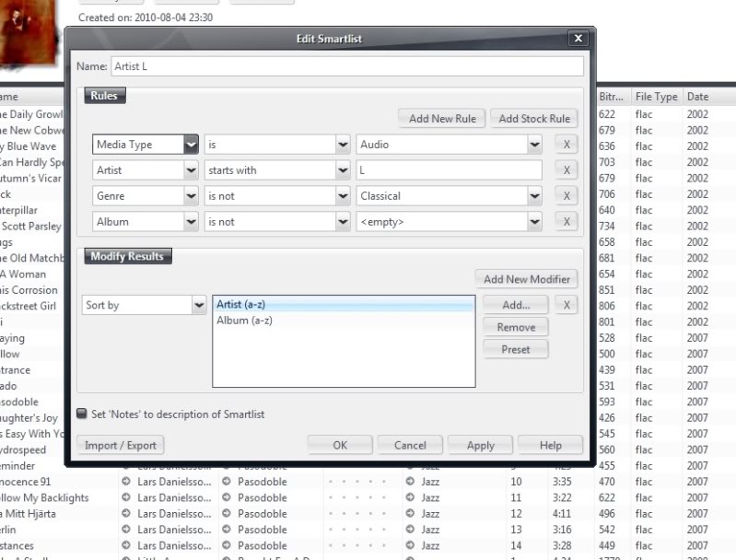Click the Artist value field containing L
This screenshot has height=560, width=736.
tap(450, 169)
